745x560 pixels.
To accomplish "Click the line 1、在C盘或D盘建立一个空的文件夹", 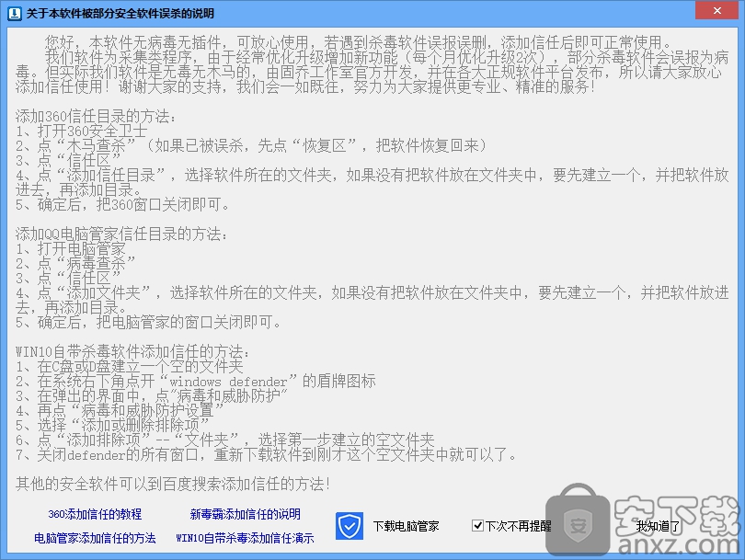I will [x=130, y=366].
